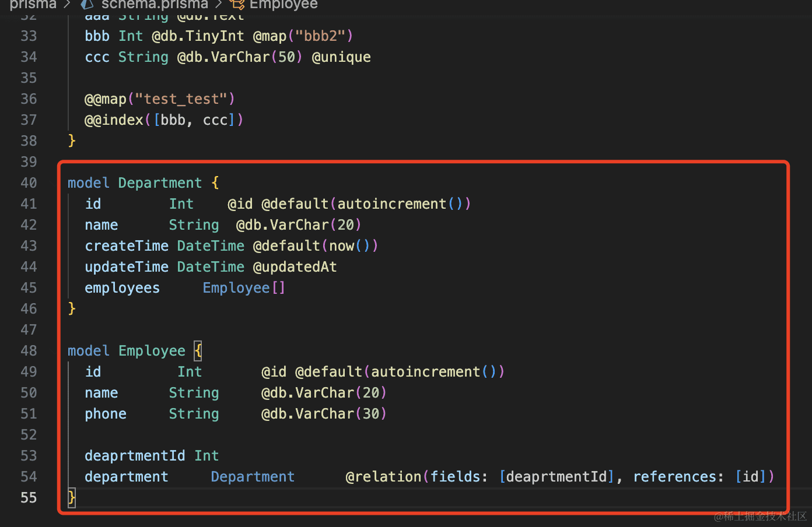Click the @relation attribute on line 54
The image size is (812, 527).
(x=384, y=477)
